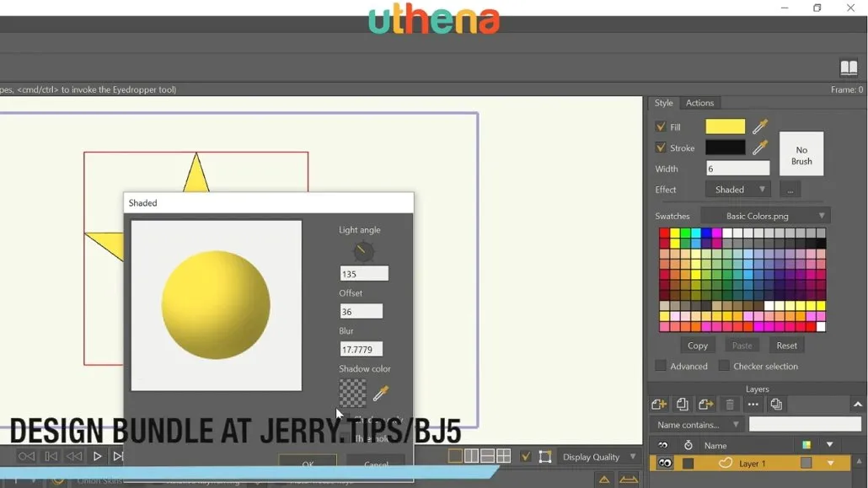The height and width of the screenshot is (488, 868).
Task: Click the eyes icon in the layers header
Action: tap(662, 445)
